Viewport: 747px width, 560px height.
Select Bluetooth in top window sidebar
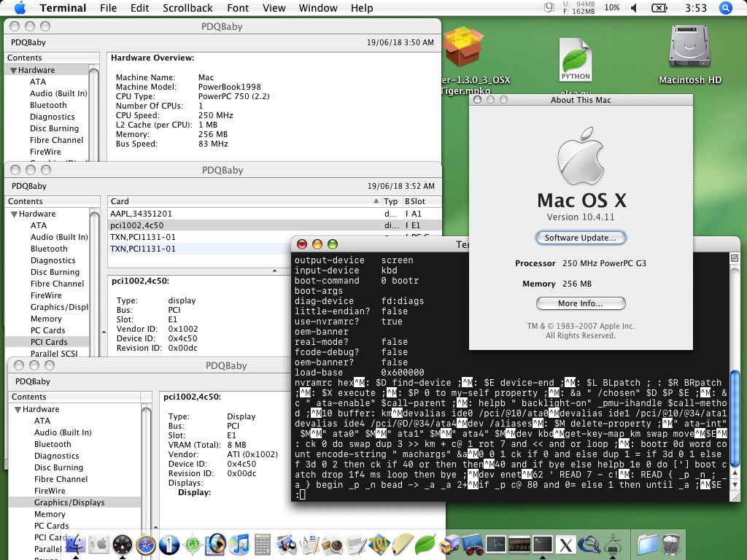[x=48, y=105]
